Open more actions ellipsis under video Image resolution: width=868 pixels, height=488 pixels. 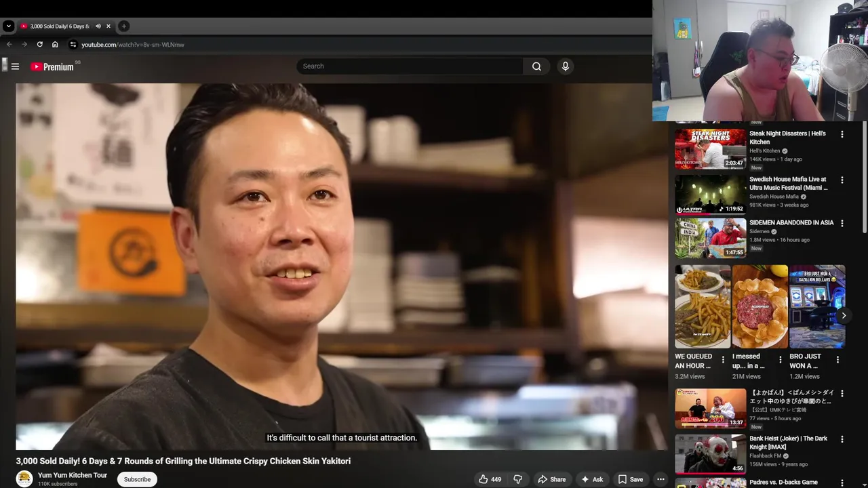click(660, 479)
